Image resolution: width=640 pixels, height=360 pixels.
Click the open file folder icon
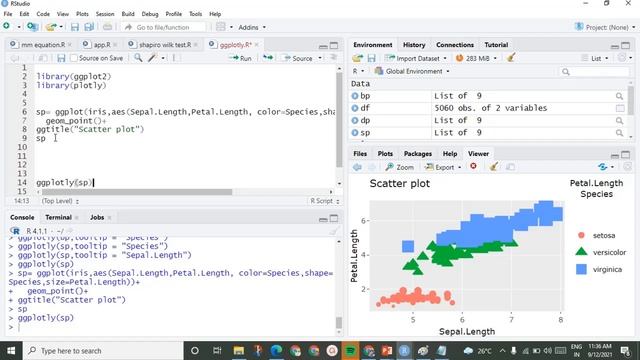tap(51, 27)
